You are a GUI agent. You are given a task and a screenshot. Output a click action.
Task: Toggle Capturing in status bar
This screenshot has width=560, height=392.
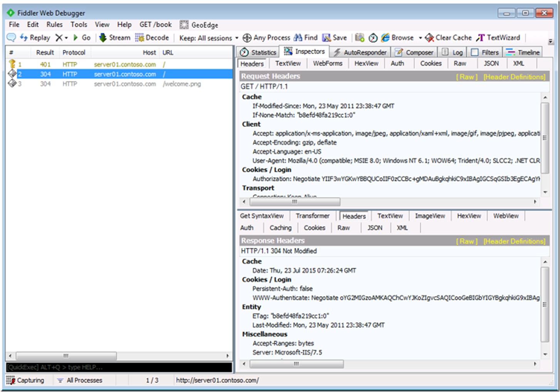click(25, 380)
